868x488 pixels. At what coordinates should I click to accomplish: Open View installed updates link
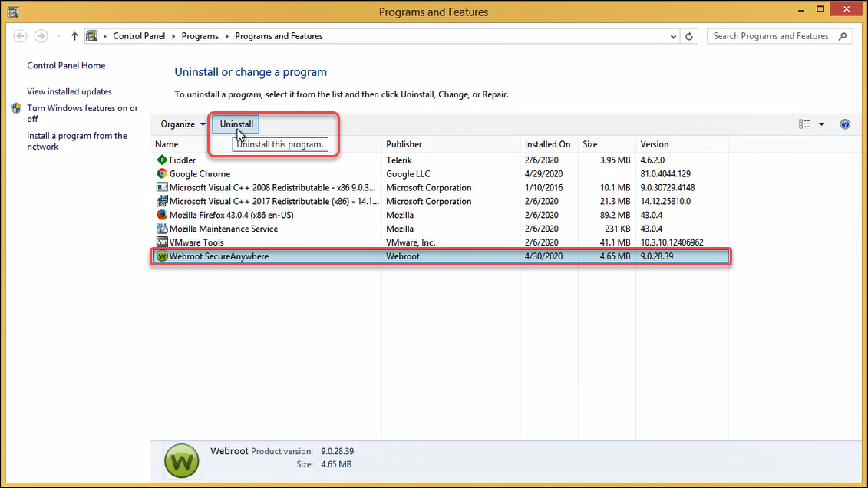click(x=69, y=91)
